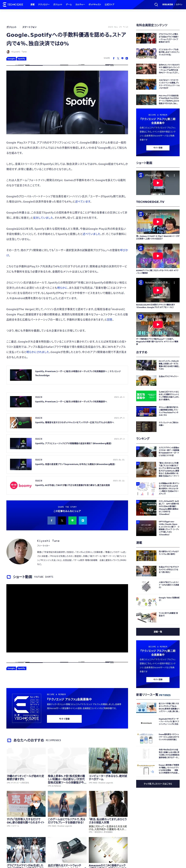Image resolution: width=186 pixels, height=868 pixels.
Task: Share via LINE icon beside SHARE label
Action: pos(122,58)
